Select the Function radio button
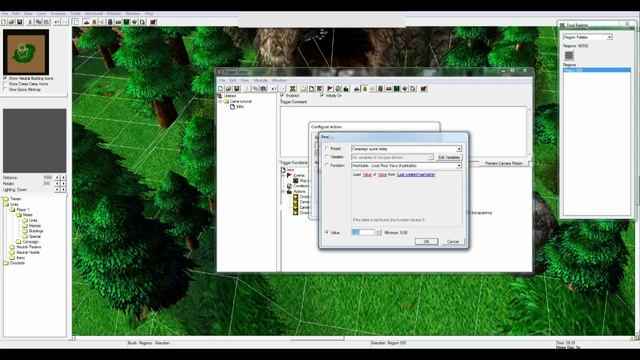The width and height of the screenshot is (640, 360). point(327,165)
